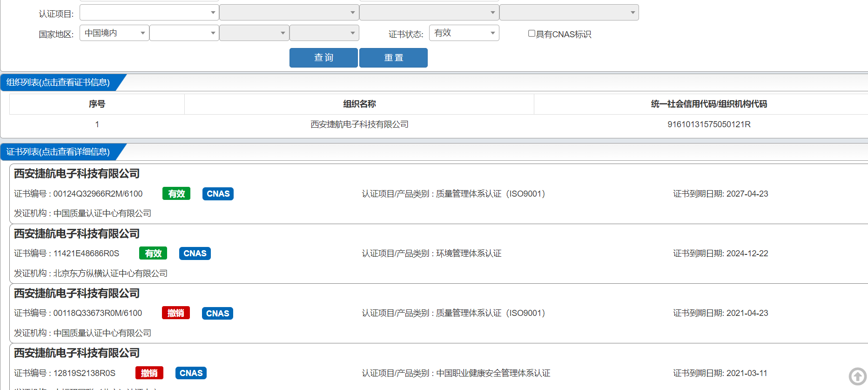868x390 pixels.
Task: Click 发证机构 中国质量认证中心有限公司 under certificate 00124Q32966R2M/6100
Action: (82, 213)
